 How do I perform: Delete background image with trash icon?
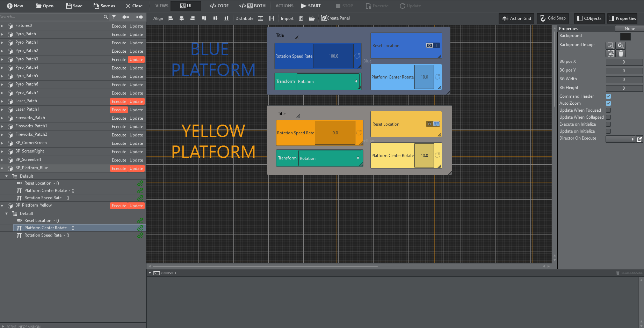click(x=621, y=53)
